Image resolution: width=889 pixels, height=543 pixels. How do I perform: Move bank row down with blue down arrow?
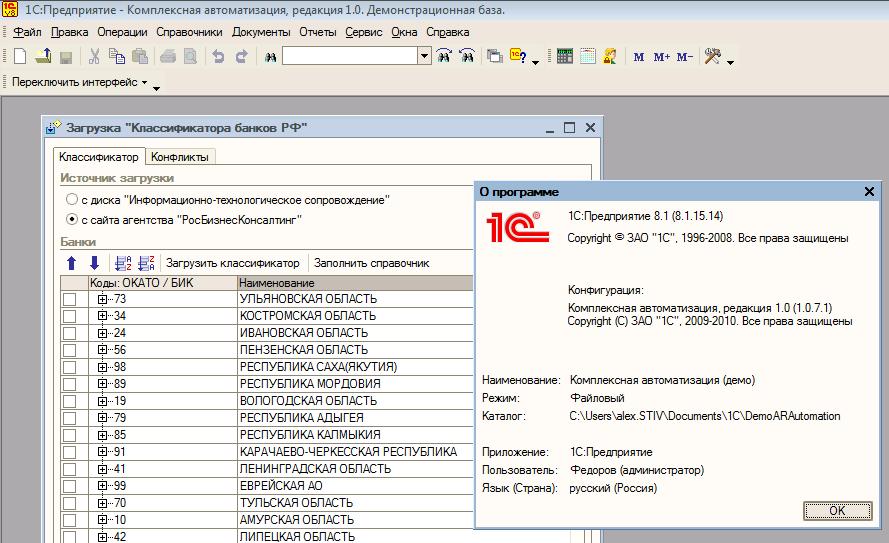95,263
